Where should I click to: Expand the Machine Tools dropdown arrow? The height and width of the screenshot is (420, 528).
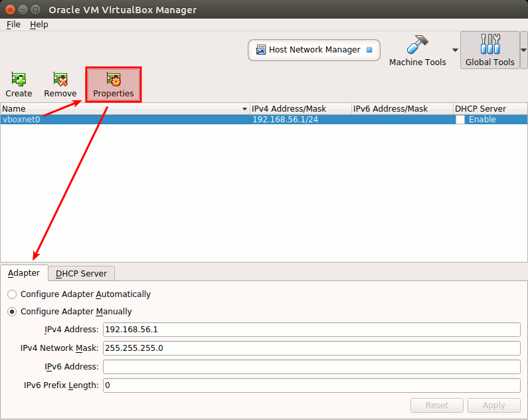455,51
